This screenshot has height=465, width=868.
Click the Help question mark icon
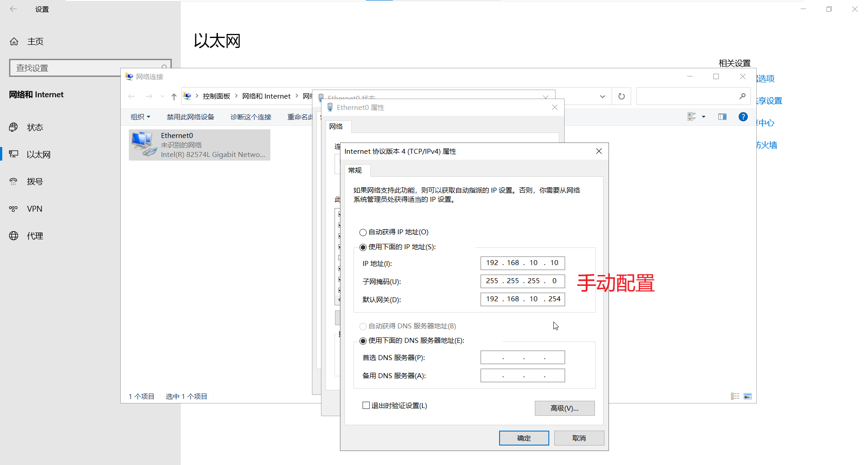743,116
